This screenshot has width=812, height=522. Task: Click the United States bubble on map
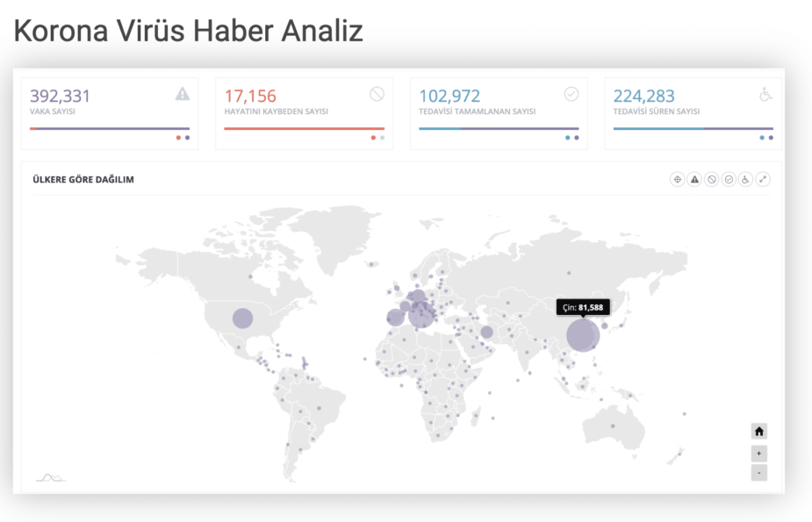[242, 318]
